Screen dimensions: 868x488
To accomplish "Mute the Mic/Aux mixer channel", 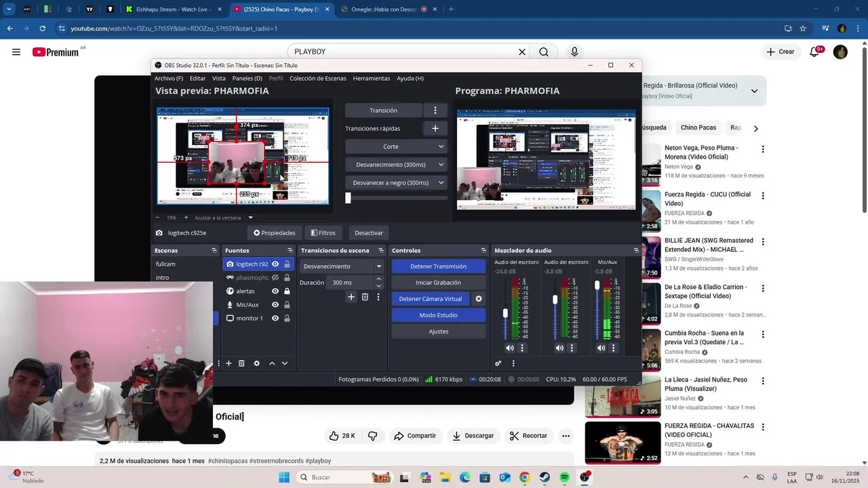I will 601,348.
